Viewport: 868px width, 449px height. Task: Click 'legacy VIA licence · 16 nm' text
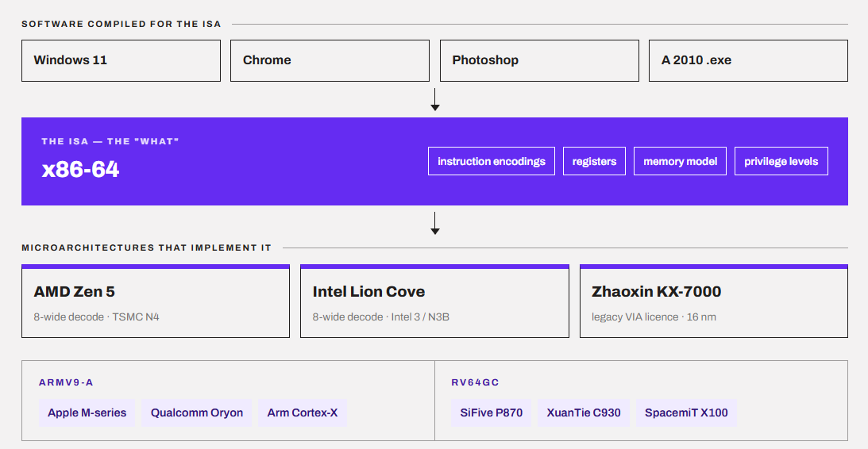[x=654, y=317]
